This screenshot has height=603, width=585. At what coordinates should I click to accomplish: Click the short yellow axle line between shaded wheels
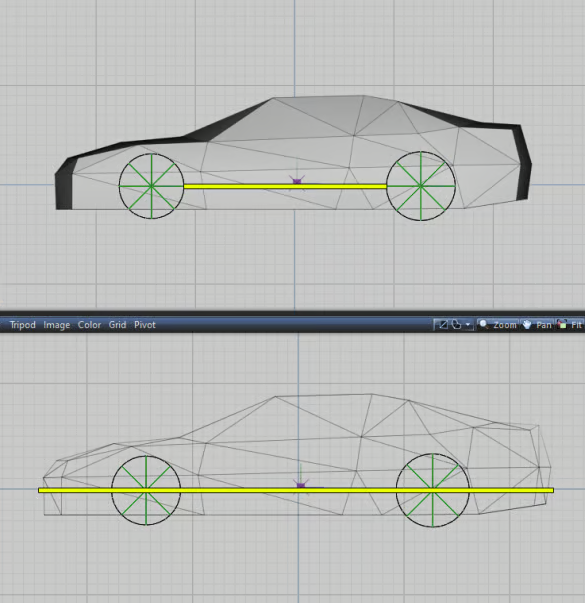click(x=285, y=187)
